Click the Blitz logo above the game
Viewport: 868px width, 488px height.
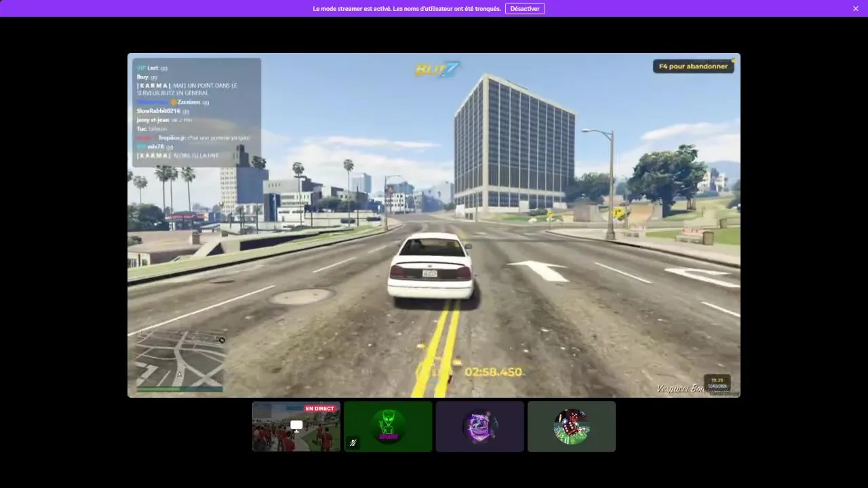click(437, 69)
